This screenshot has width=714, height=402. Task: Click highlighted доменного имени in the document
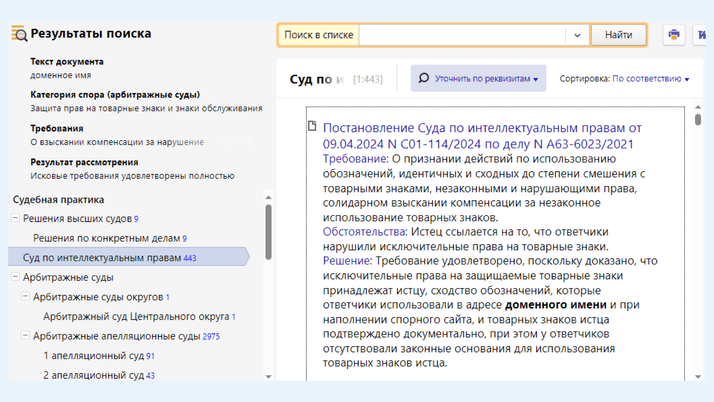tap(556, 305)
